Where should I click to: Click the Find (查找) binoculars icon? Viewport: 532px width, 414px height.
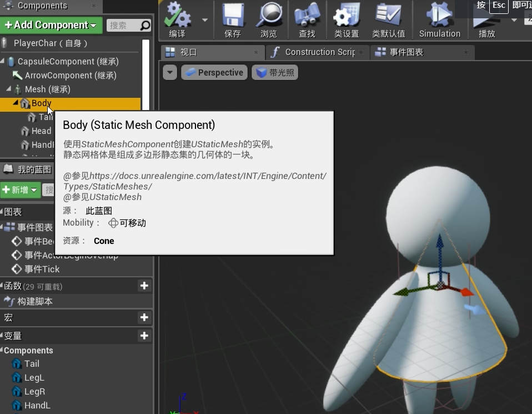click(x=307, y=17)
